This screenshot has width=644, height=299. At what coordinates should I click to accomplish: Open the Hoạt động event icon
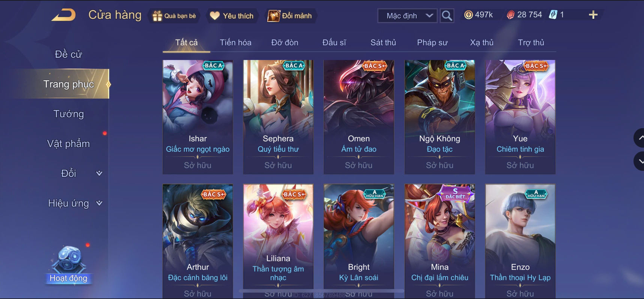coord(69,265)
